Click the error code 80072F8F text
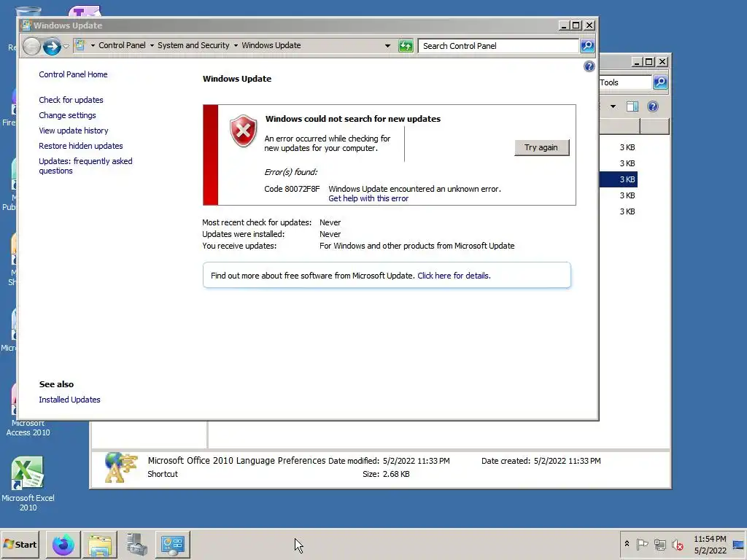The height and width of the screenshot is (560, 747). point(292,189)
